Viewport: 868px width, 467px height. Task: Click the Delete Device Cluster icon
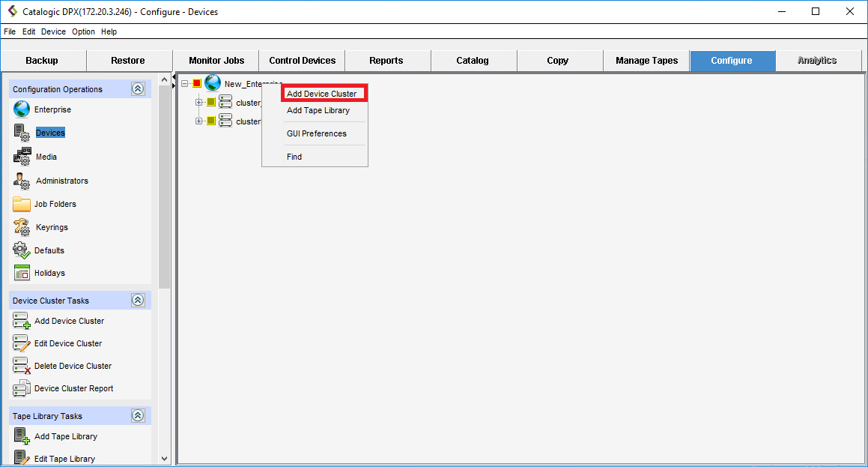coord(22,366)
